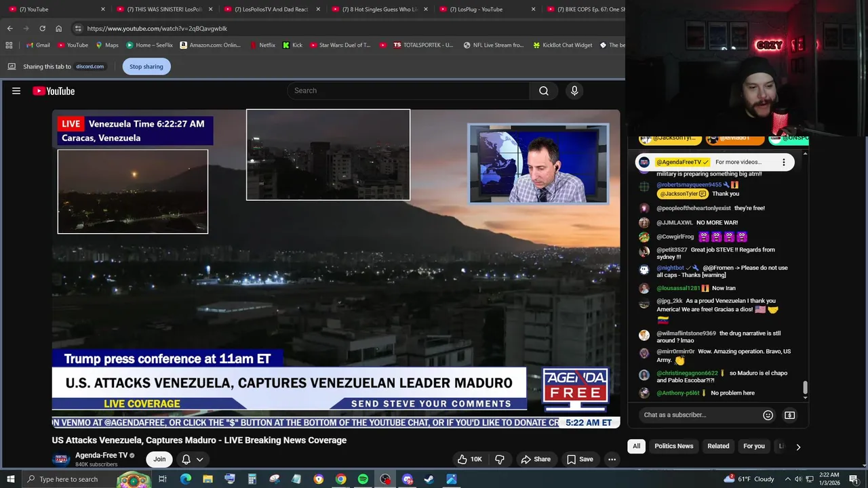Open Google Chrome from the taskbar

[x=340, y=479]
